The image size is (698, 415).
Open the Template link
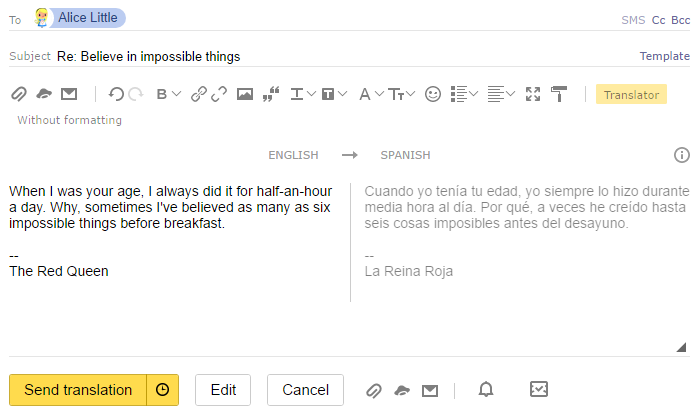[665, 56]
